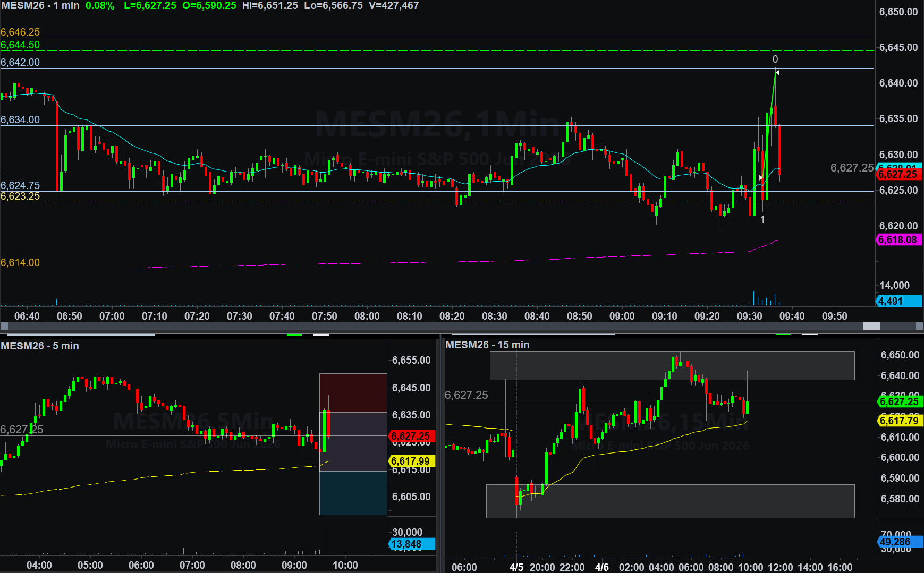Click the blue 49,286 volume tag on 15-min chart
Image resolution: width=924 pixels, height=573 pixels.
coord(899,542)
